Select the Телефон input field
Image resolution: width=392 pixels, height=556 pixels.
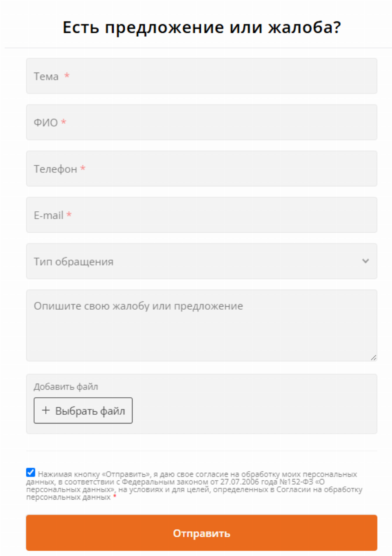click(202, 168)
